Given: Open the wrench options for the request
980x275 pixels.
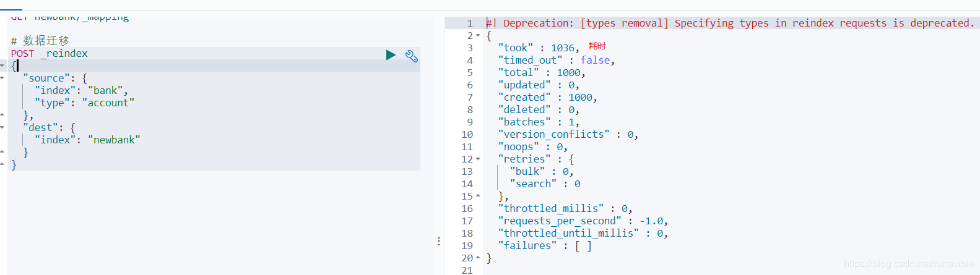Looking at the screenshot, I should (x=412, y=56).
